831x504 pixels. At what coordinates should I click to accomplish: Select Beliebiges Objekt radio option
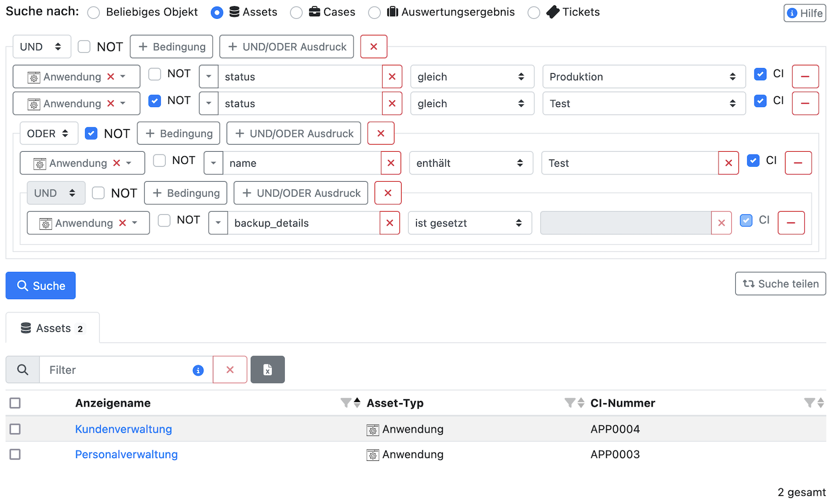point(94,13)
